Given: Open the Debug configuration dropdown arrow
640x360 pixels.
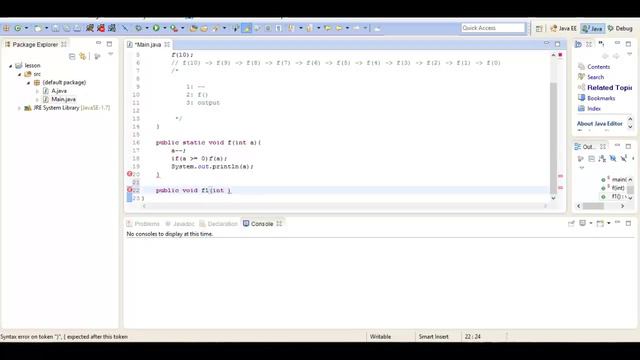Looking at the screenshot, I should [147, 28].
